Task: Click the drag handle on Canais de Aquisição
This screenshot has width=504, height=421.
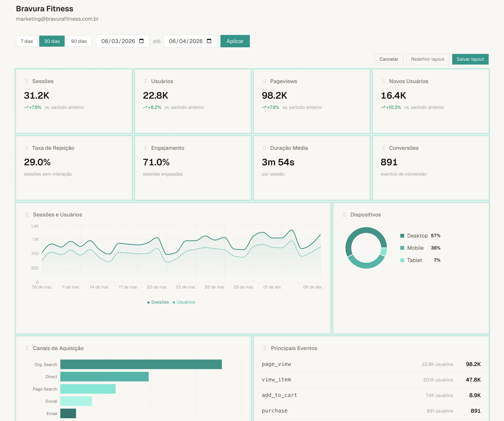Action: coord(26,348)
